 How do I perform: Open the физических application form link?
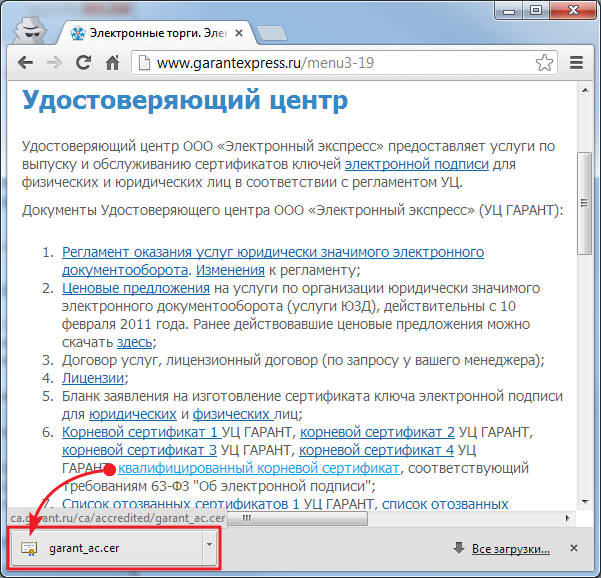click(x=233, y=414)
